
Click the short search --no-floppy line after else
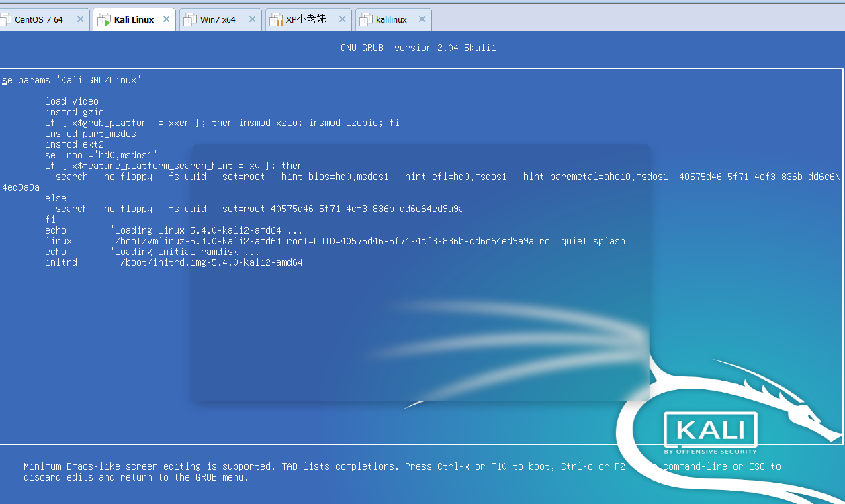point(260,209)
